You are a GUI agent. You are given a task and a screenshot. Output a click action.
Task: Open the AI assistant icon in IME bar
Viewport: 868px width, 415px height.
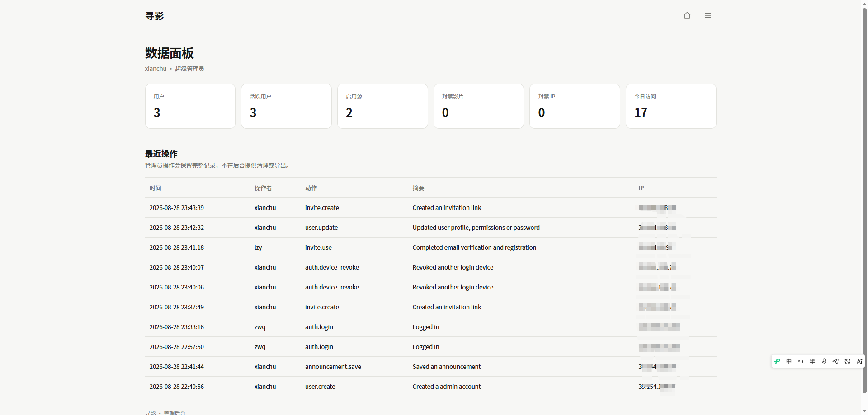click(x=859, y=361)
